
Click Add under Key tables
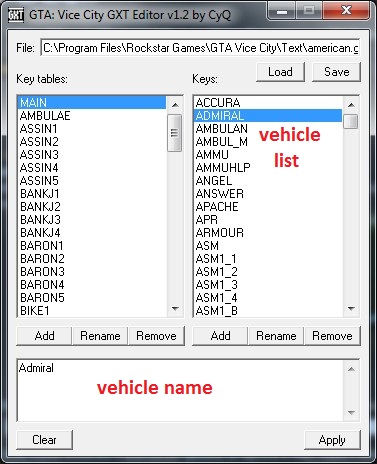tap(44, 336)
